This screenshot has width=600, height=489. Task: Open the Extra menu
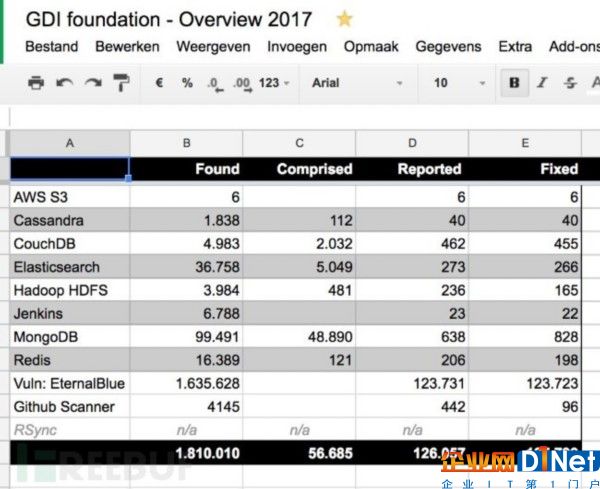[x=515, y=47]
